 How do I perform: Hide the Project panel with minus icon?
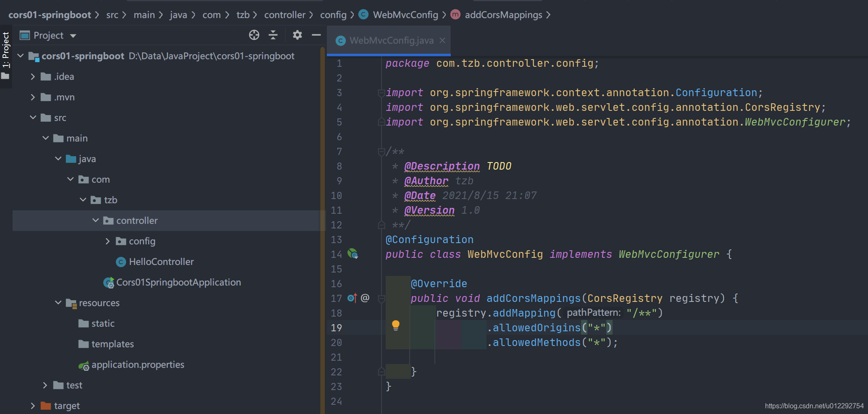[x=316, y=35]
